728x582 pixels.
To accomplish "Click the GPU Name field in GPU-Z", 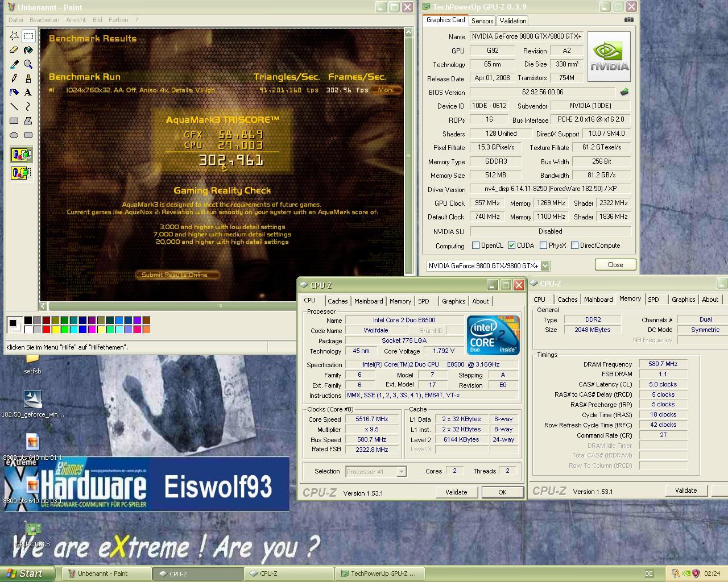I will 527,36.
